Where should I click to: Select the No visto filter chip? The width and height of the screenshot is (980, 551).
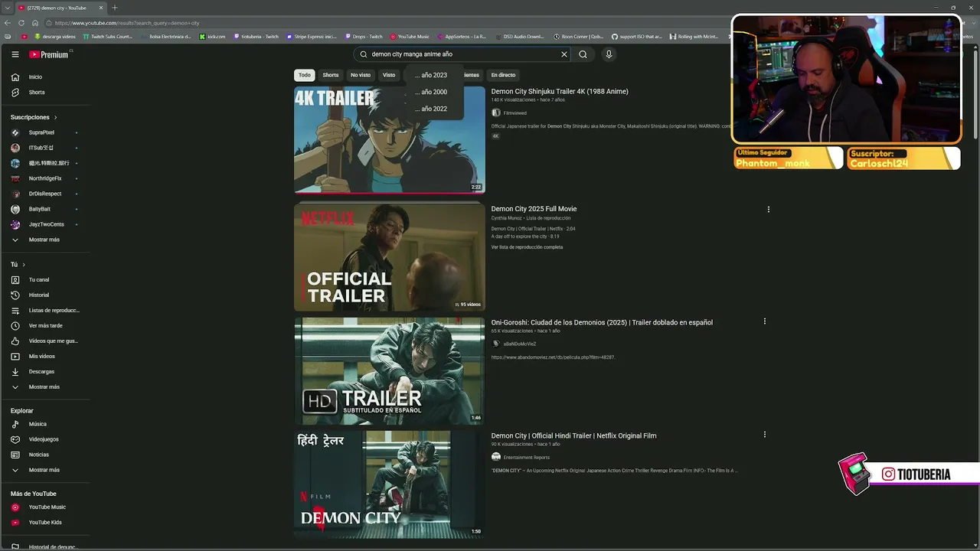point(361,75)
